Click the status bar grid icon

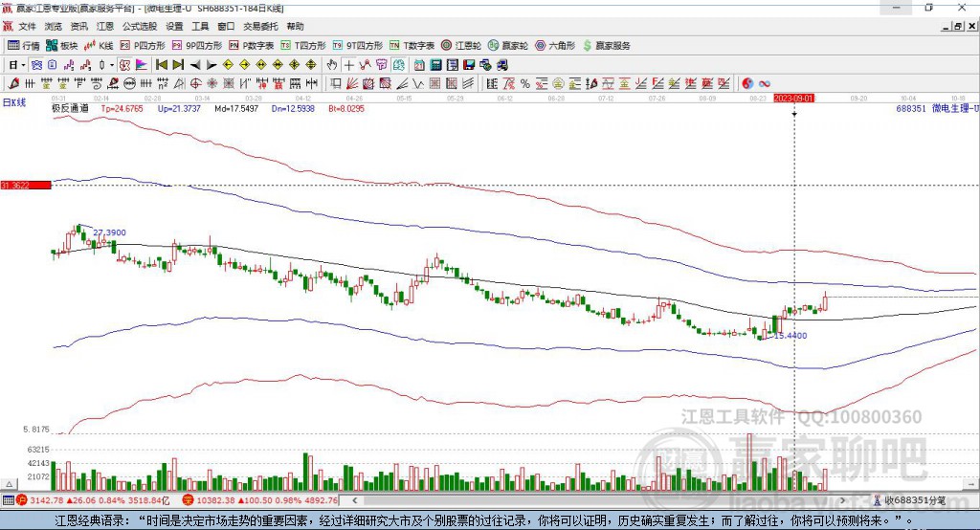tap(8, 500)
